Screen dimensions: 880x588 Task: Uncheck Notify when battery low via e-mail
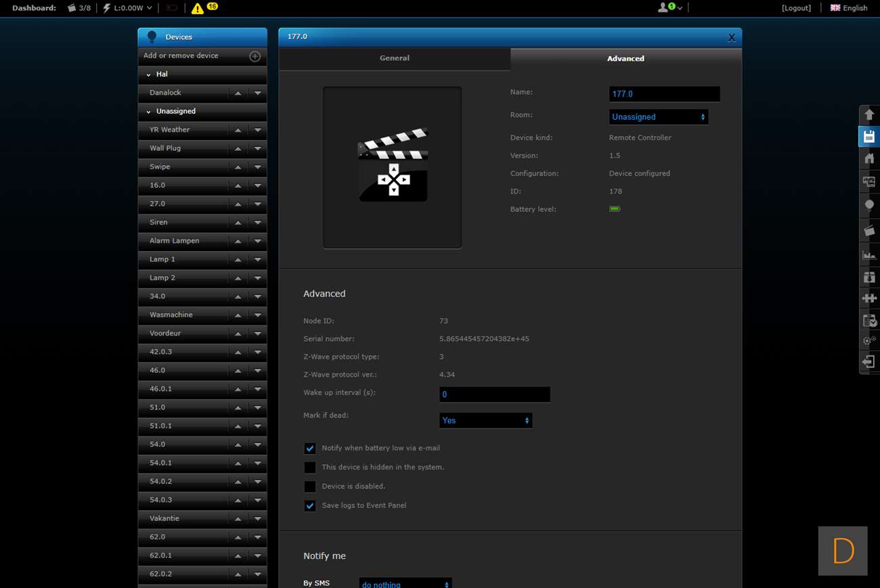tap(310, 449)
